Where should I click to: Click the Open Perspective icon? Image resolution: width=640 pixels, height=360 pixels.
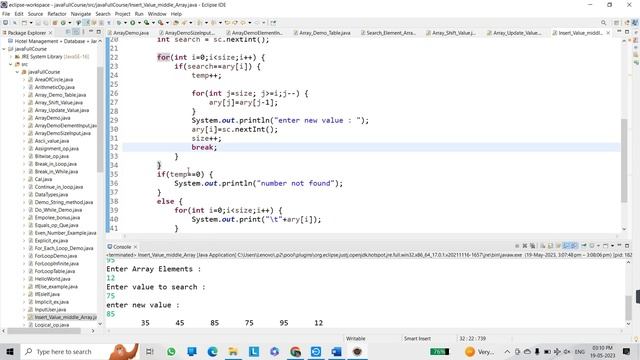(x=616, y=22)
